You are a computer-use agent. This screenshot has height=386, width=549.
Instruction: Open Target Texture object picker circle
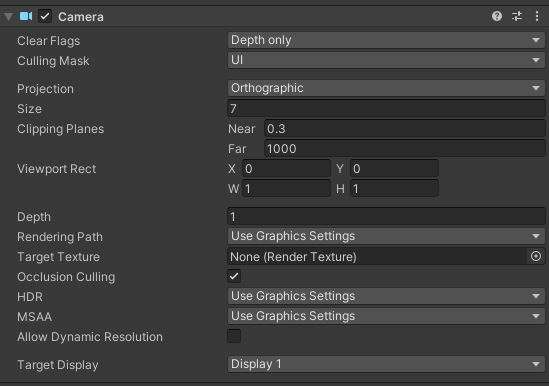[536, 256]
